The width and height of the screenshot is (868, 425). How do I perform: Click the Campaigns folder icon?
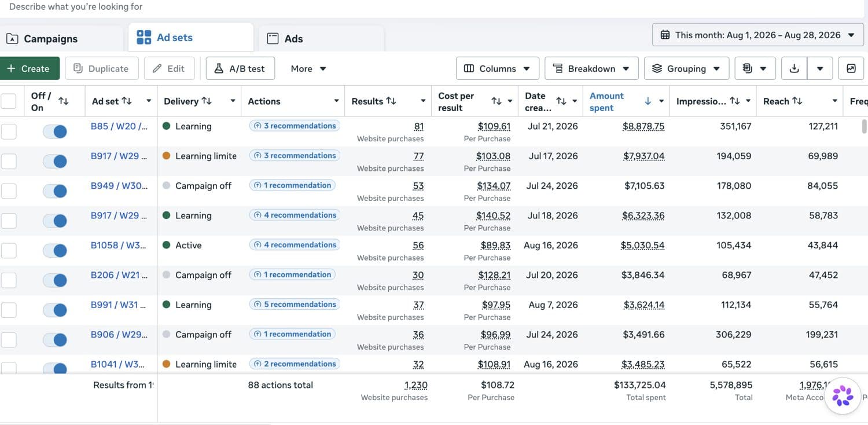(12, 39)
